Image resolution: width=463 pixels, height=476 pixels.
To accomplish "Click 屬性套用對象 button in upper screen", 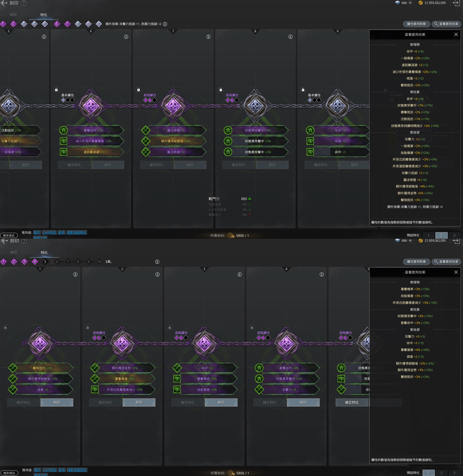I will click(417, 24).
